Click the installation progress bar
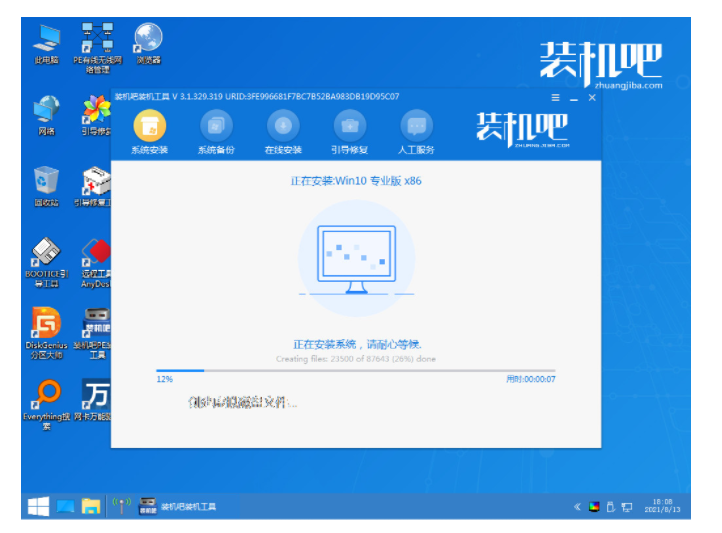Image resolution: width=722 pixels, height=533 pixels. click(x=355, y=370)
